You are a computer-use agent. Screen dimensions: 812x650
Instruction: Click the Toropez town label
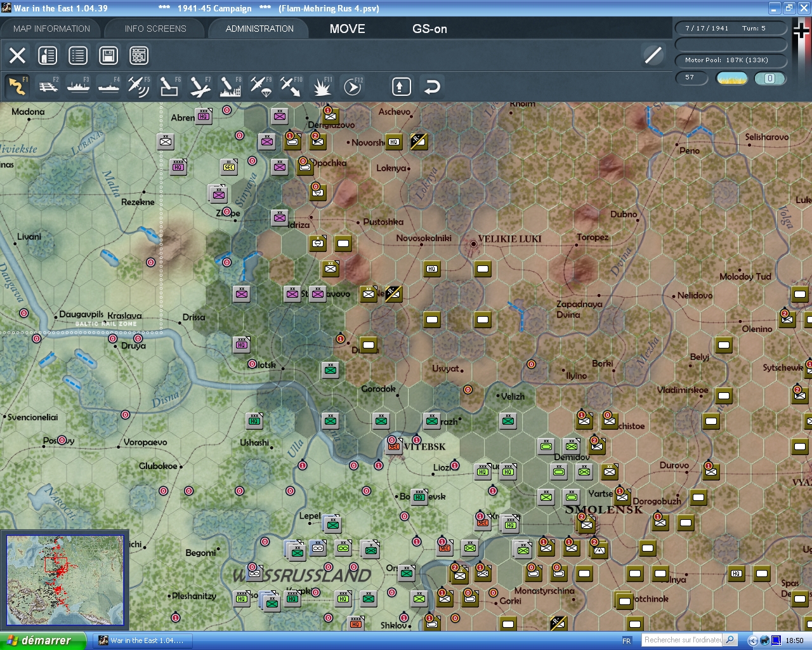[593, 237]
